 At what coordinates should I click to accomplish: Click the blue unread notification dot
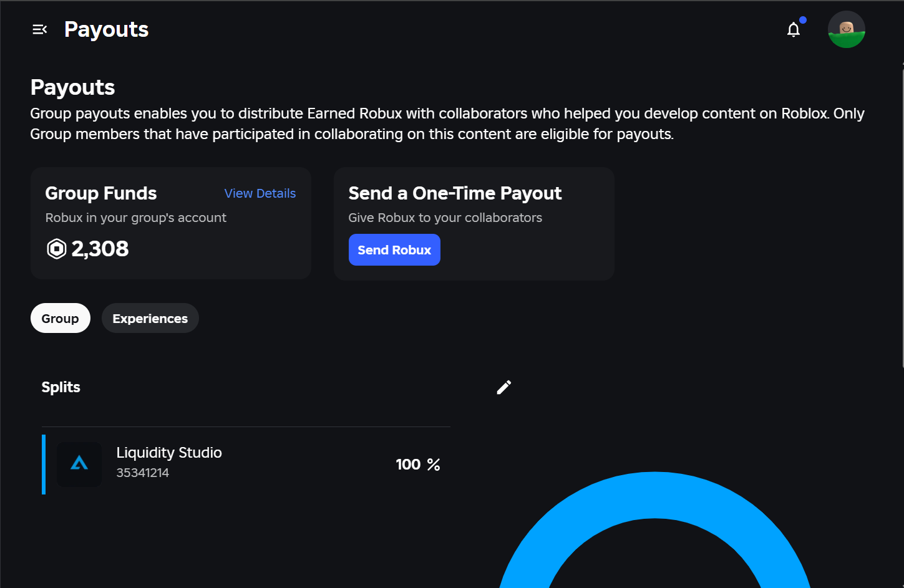[x=802, y=20]
